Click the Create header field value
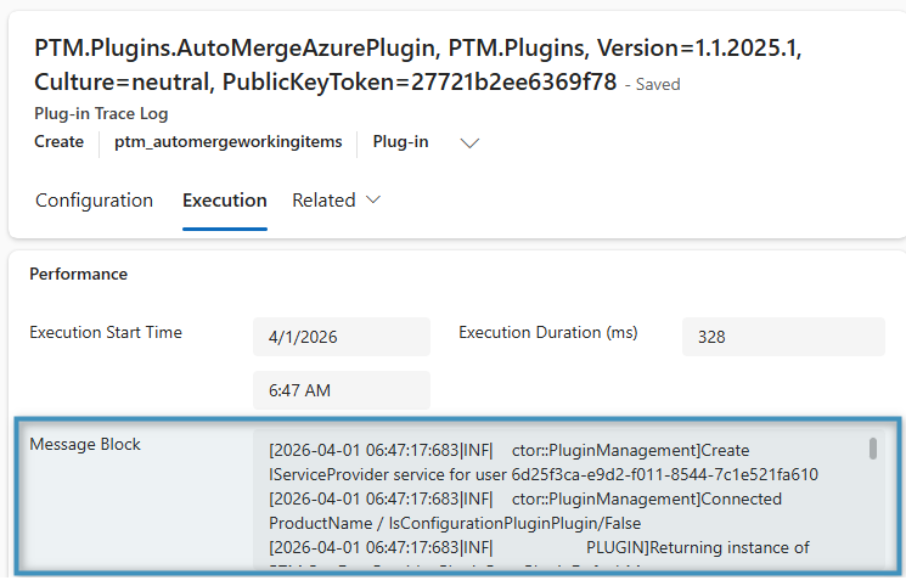This screenshot has width=906, height=579. point(59,142)
